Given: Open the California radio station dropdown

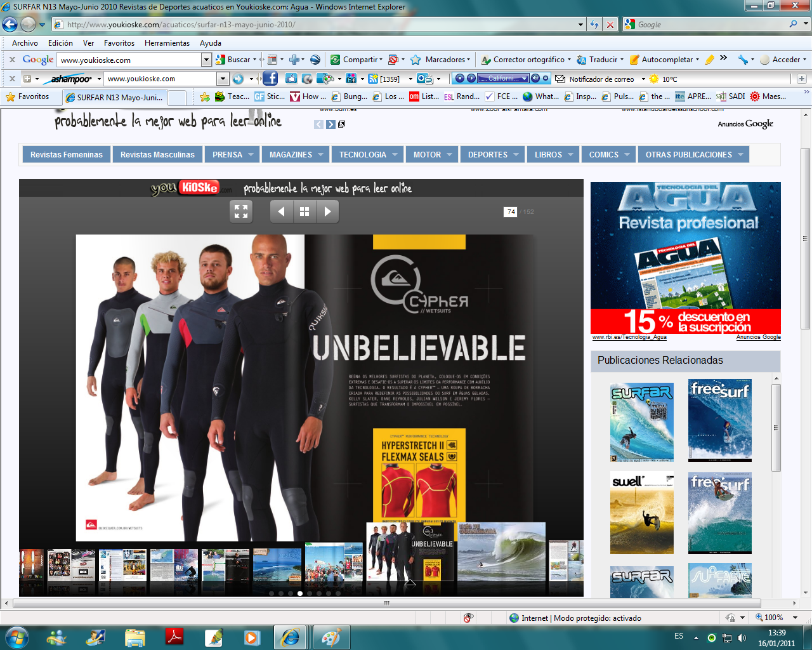Looking at the screenshot, I should tap(524, 78).
